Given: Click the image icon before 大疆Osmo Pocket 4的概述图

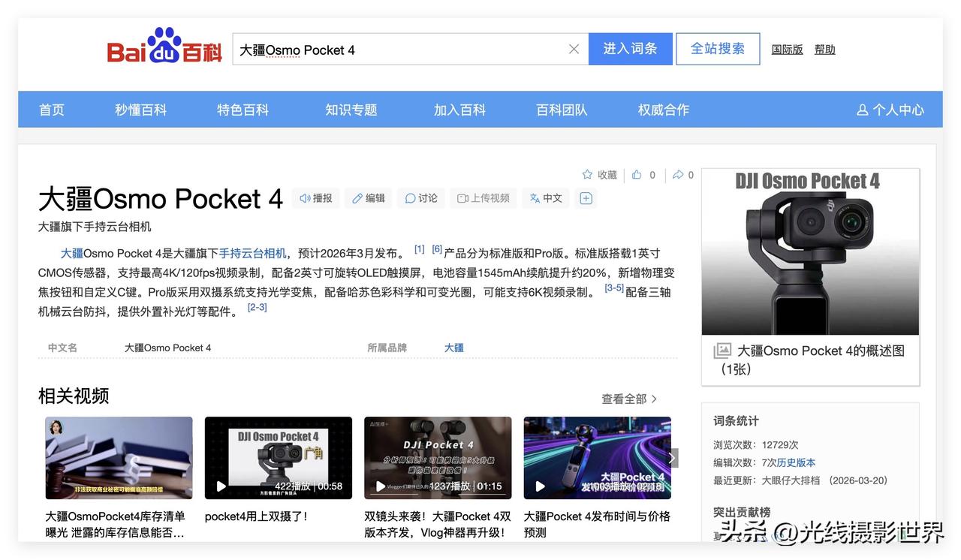Looking at the screenshot, I should [721, 350].
